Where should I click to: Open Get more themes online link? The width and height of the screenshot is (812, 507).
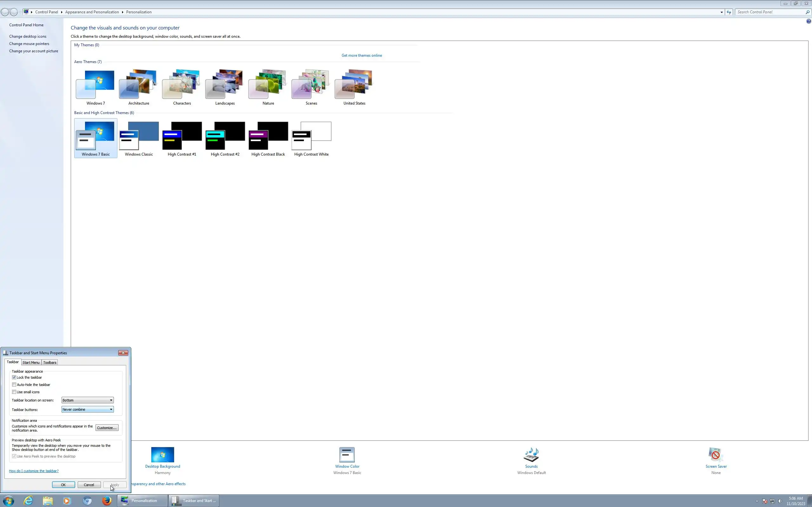361,55
